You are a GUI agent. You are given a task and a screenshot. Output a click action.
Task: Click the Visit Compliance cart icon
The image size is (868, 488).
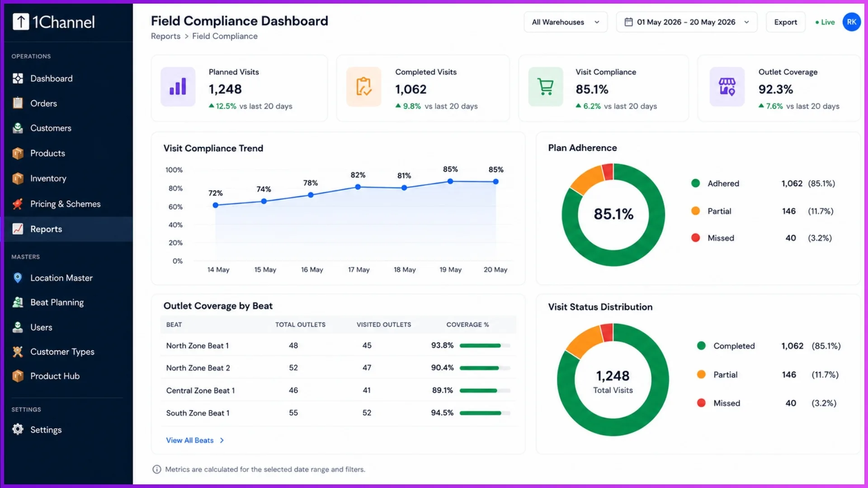(x=546, y=87)
